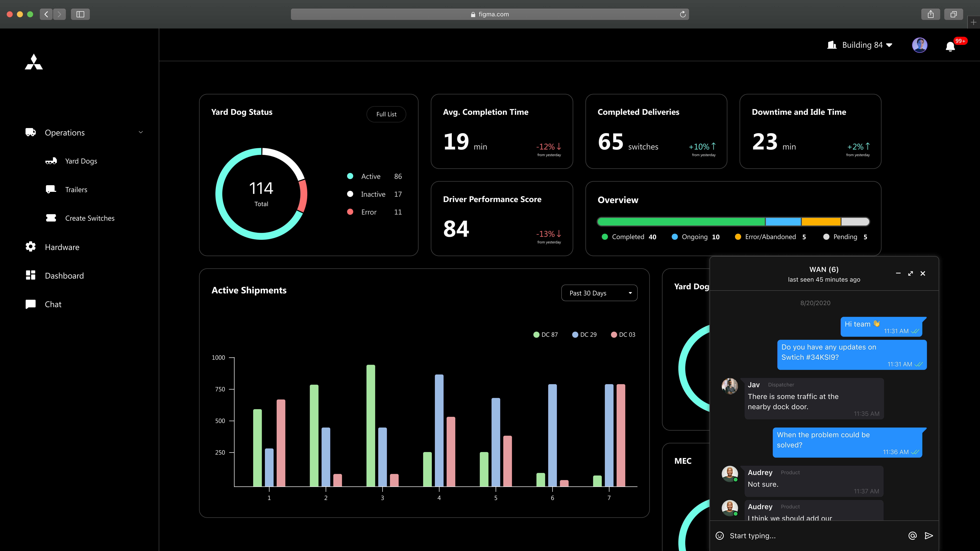Viewport: 980px width, 551px height.
Task: Click the Dashboard grid icon
Action: click(30, 275)
